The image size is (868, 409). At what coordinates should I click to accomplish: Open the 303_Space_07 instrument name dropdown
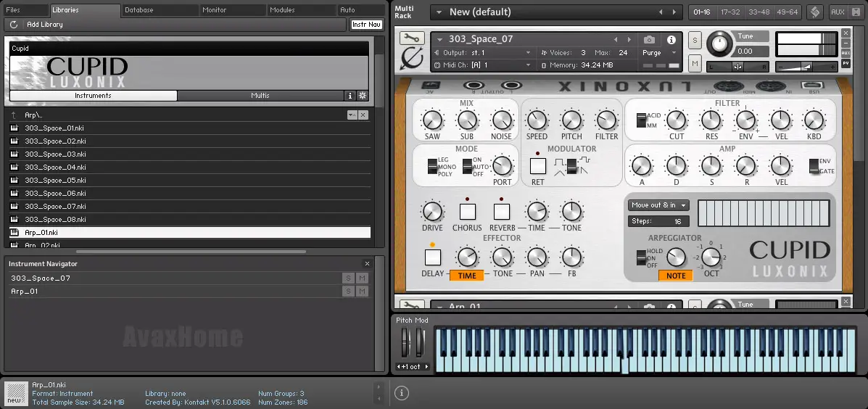click(440, 39)
